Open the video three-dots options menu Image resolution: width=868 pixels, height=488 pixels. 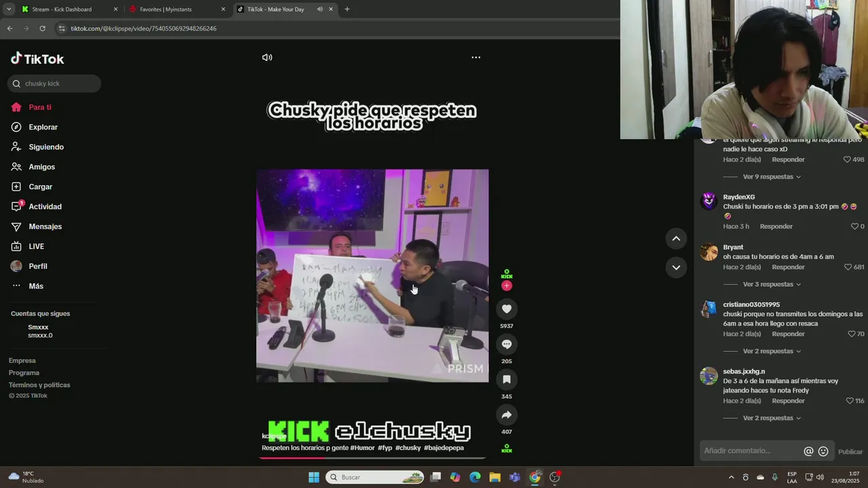476,58
